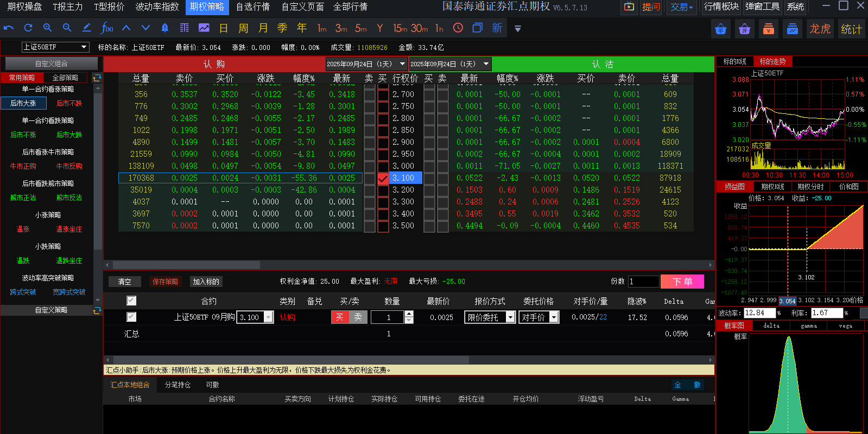Click the horizontal scrollbar under the options table
This screenshot has height=434, width=868.
tap(409, 265)
